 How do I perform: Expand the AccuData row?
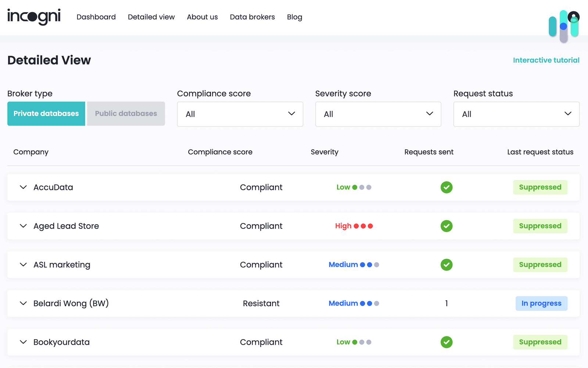tap(23, 187)
